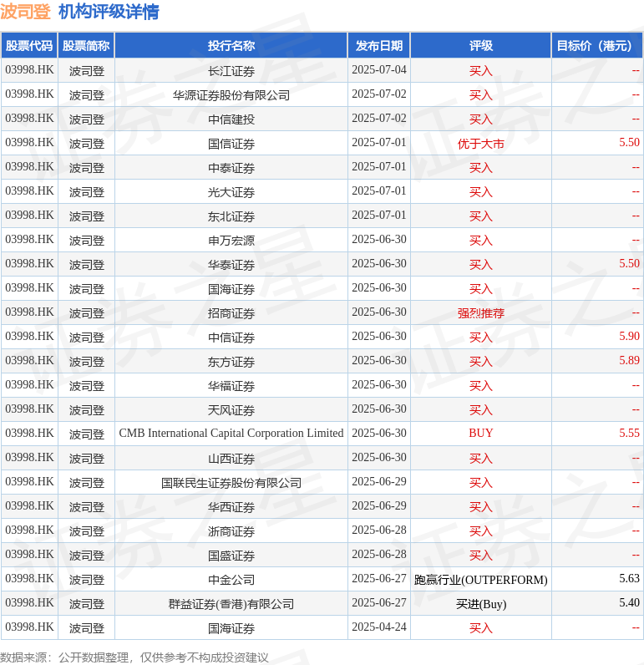
Task: Click the 机构评级详情 heading
Action: [x=109, y=12]
